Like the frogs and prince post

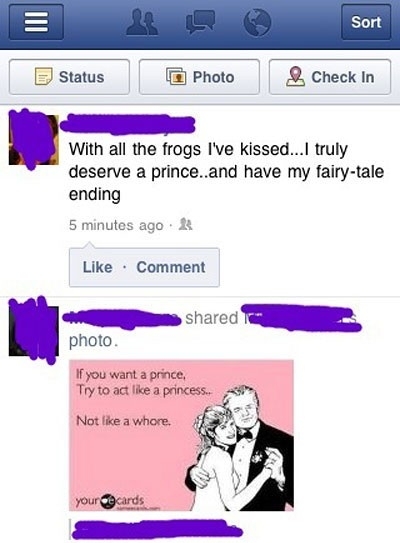(97, 267)
